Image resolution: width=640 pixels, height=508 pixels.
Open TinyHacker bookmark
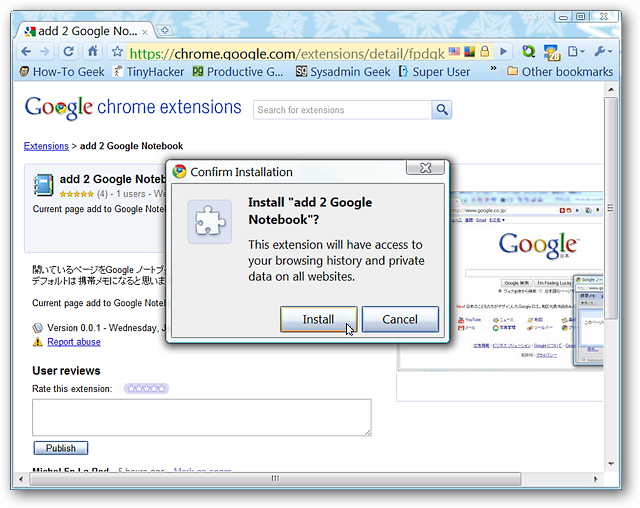(148, 72)
